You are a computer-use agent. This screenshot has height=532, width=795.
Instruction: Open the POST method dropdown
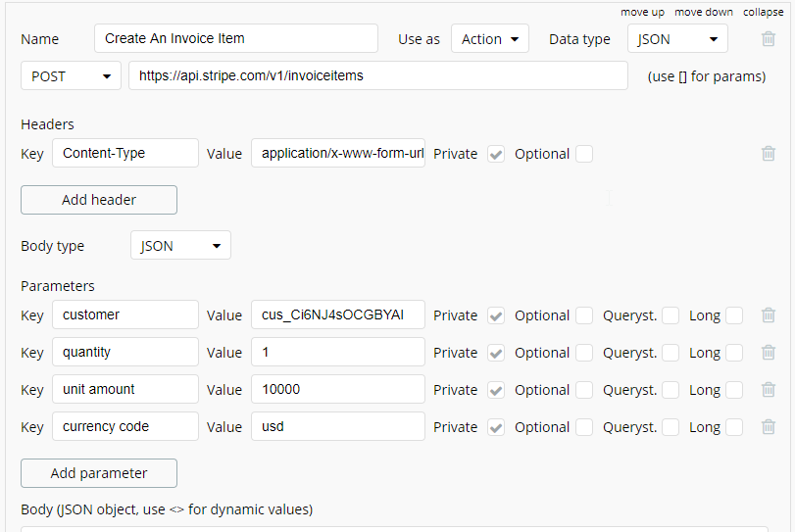coord(71,76)
